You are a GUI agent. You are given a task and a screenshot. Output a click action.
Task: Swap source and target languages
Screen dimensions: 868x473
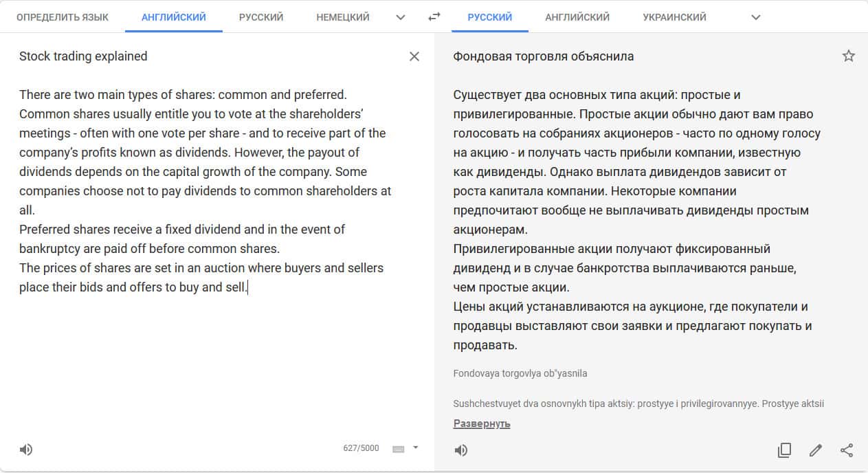coord(434,17)
